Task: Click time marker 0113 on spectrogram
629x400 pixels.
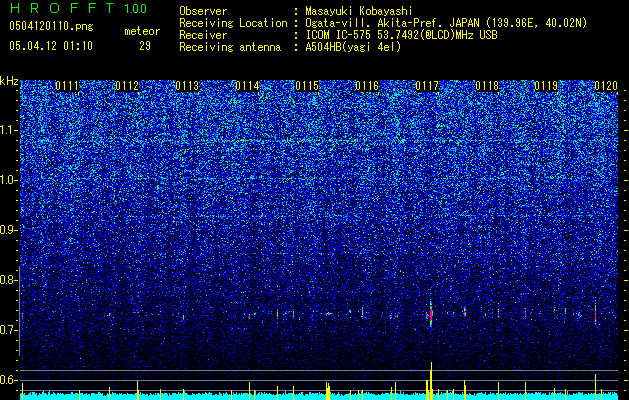Action: click(187, 86)
